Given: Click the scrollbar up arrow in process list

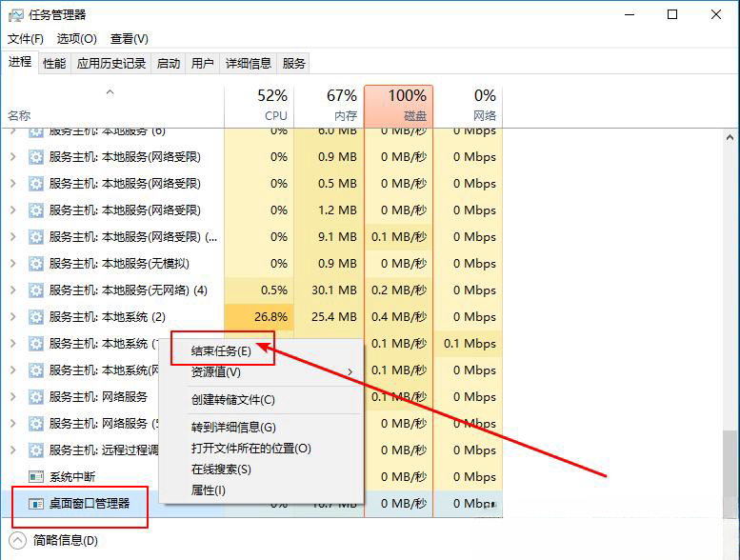Looking at the screenshot, I should click(x=730, y=138).
